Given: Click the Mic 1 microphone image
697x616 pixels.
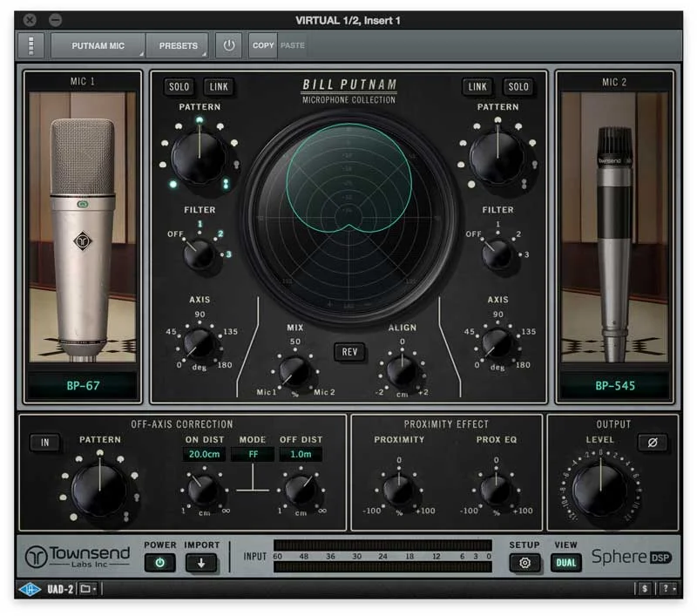Looking at the screenshot, I should [83, 227].
